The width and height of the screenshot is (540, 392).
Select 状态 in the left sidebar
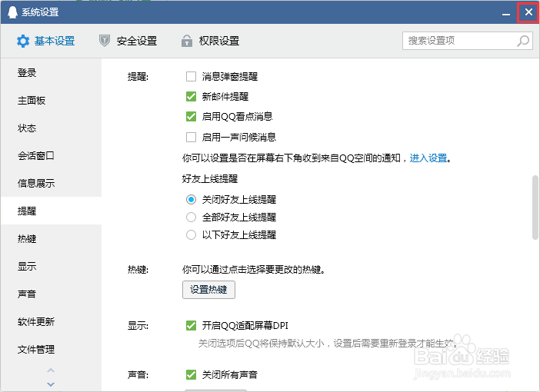51,128
